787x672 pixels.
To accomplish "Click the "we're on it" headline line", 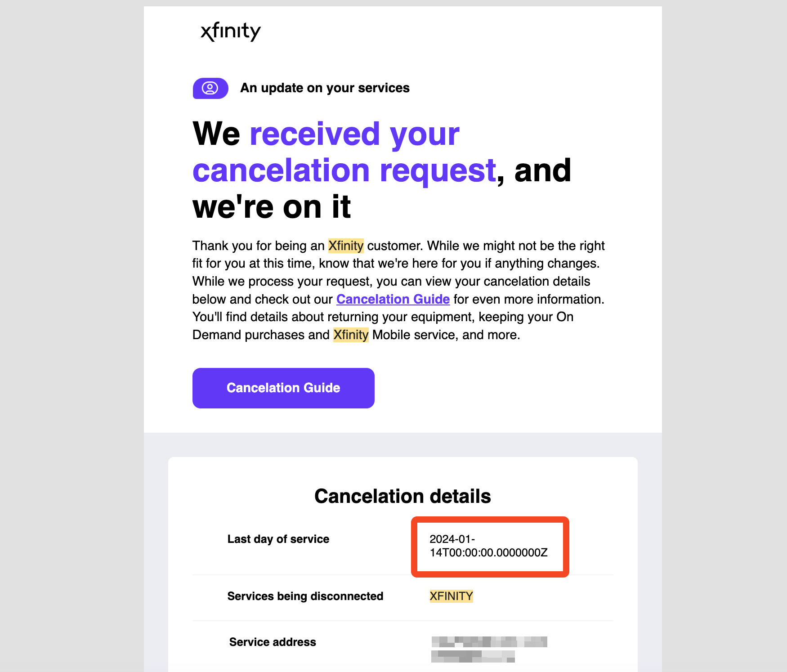I will pyautogui.click(x=271, y=207).
